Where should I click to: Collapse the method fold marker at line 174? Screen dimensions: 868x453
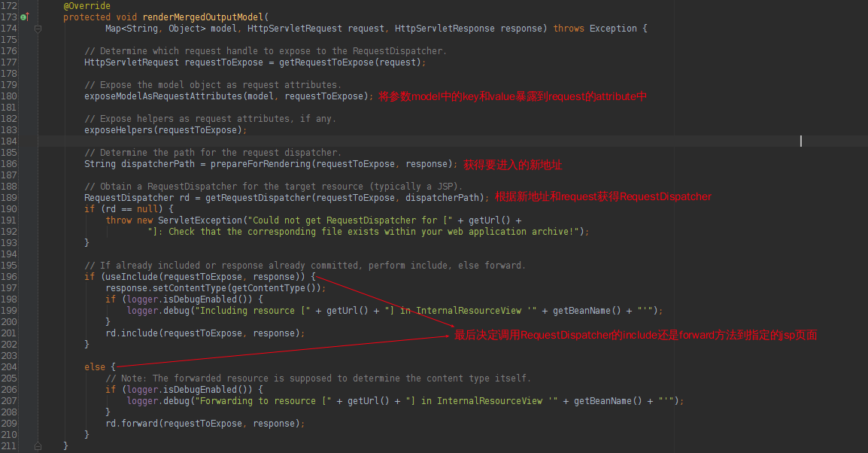38,29
